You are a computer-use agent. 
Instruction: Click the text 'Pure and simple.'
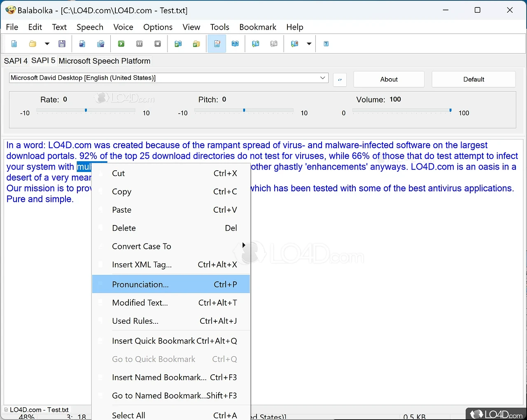(40, 199)
